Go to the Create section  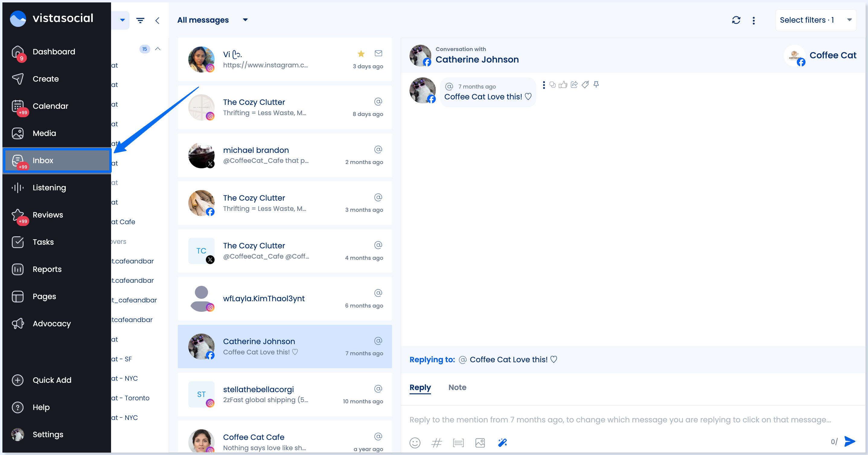tap(56, 79)
